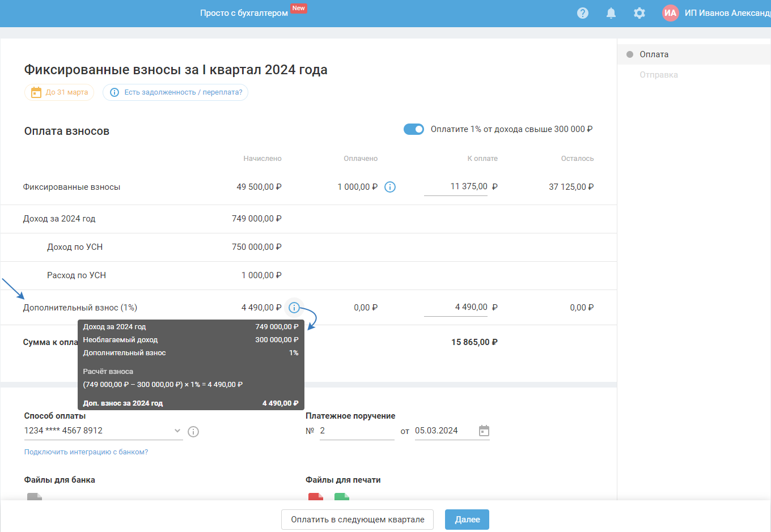Open the notifications bell
Image resolution: width=771 pixels, height=532 pixels.
[611, 13]
